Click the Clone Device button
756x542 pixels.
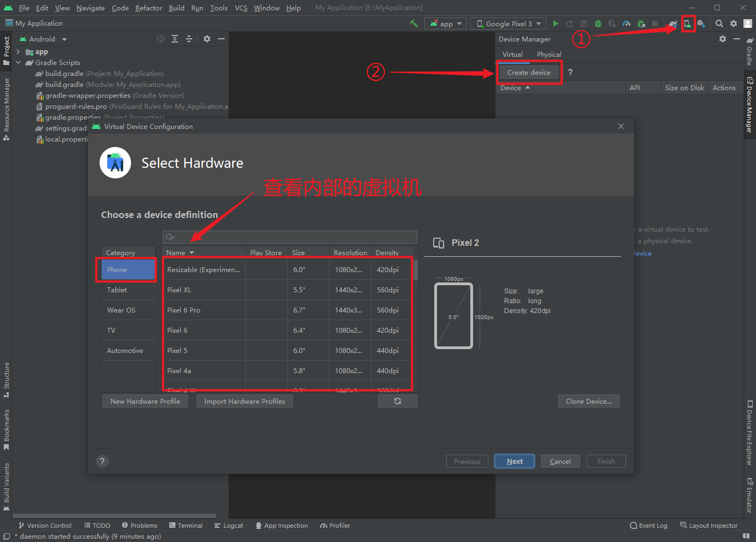coord(589,401)
